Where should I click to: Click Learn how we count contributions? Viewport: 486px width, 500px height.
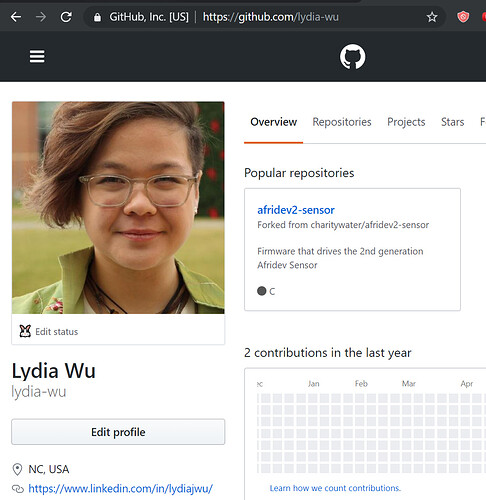pyautogui.click(x=335, y=488)
